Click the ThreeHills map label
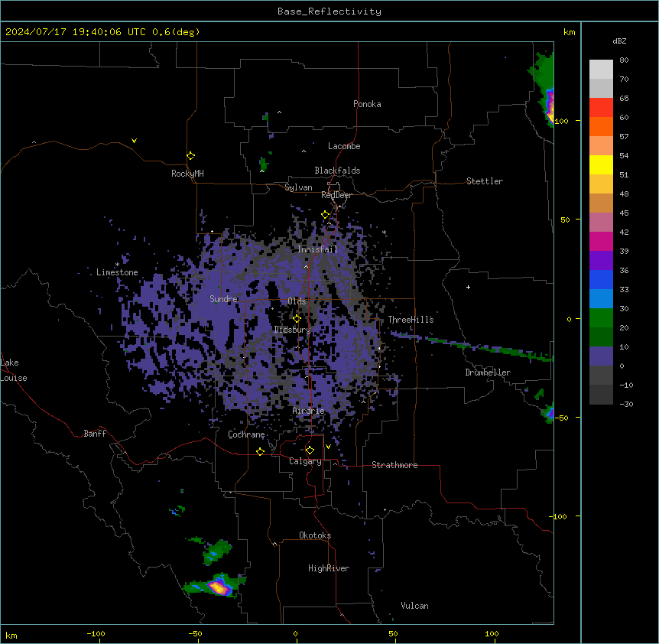659x644 pixels. pos(411,320)
